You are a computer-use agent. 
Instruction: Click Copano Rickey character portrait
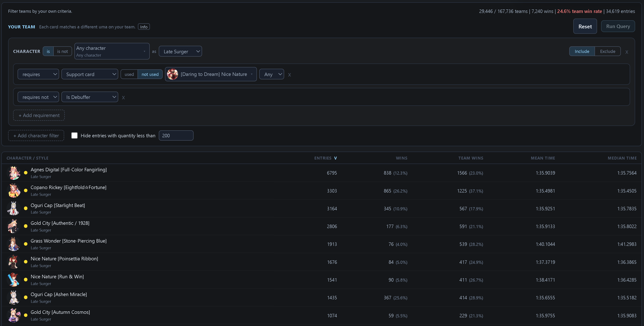(14, 190)
